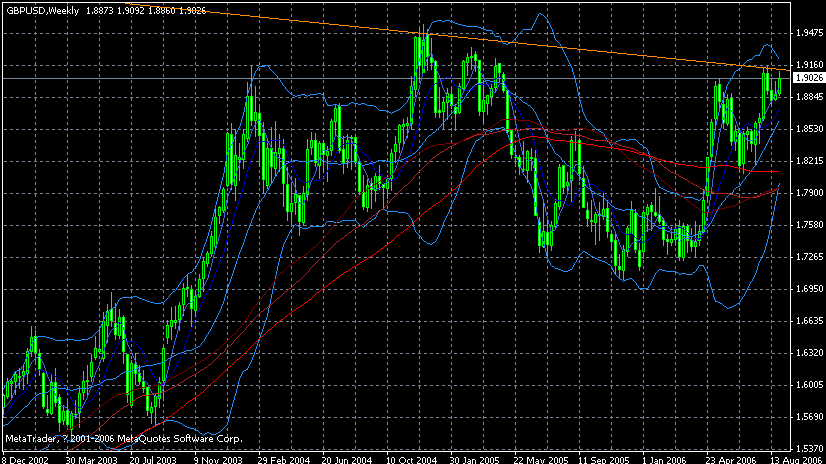
Task: Select the 20 Jul 2003 time label
Action: [x=153, y=459]
